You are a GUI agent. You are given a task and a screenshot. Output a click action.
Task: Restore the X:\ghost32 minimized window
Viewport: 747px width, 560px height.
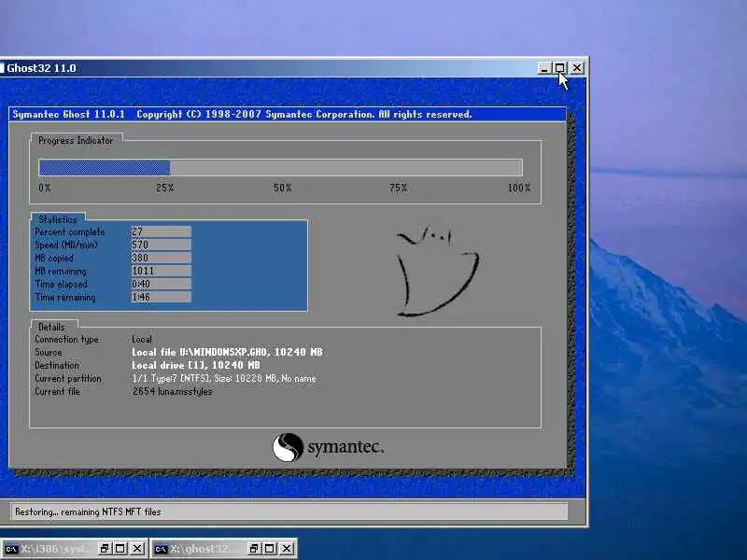[x=254, y=549]
